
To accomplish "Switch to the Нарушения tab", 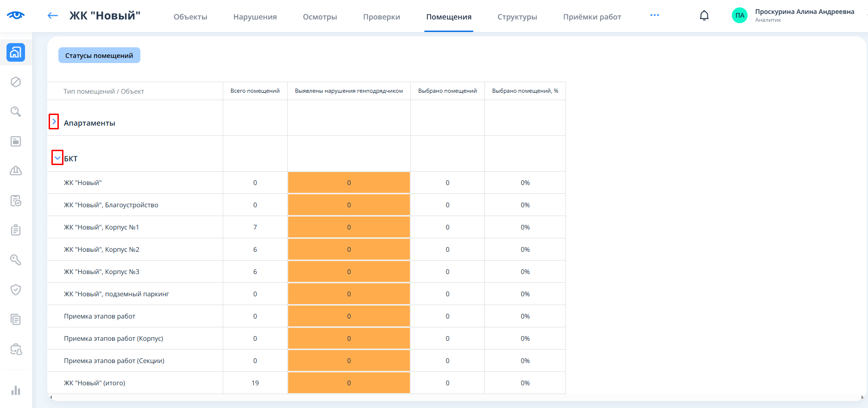I will (255, 17).
